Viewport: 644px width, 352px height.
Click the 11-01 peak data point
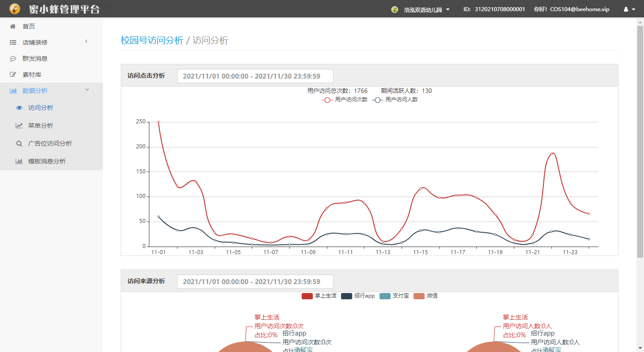[x=158, y=122]
